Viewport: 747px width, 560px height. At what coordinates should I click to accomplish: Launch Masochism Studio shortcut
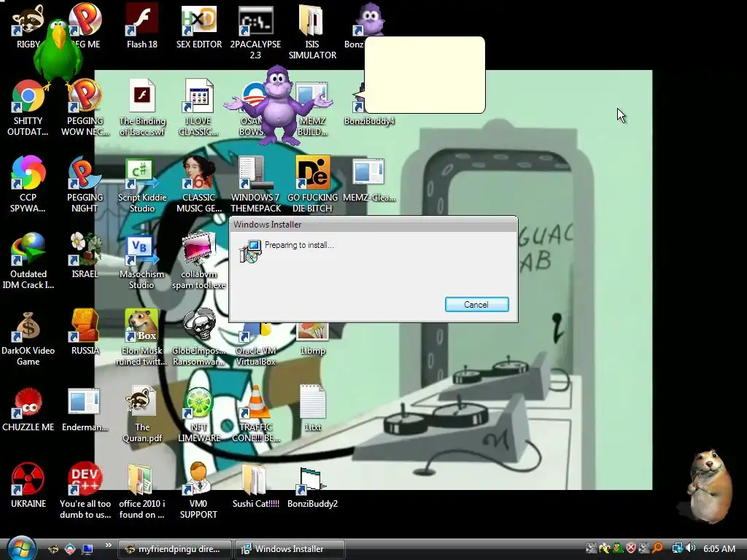pyautogui.click(x=142, y=260)
